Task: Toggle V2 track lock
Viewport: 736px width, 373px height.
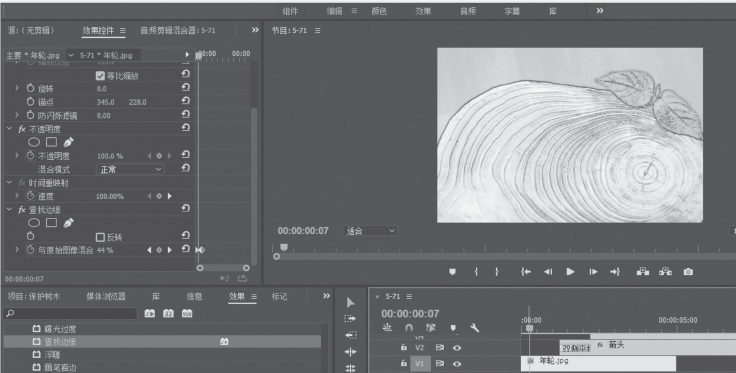Action: click(404, 347)
